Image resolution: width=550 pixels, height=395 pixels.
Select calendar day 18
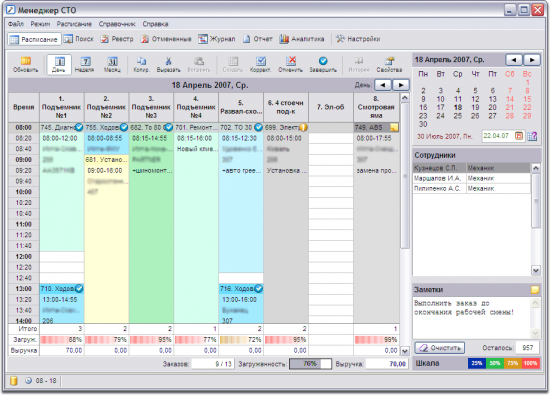(458, 107)
